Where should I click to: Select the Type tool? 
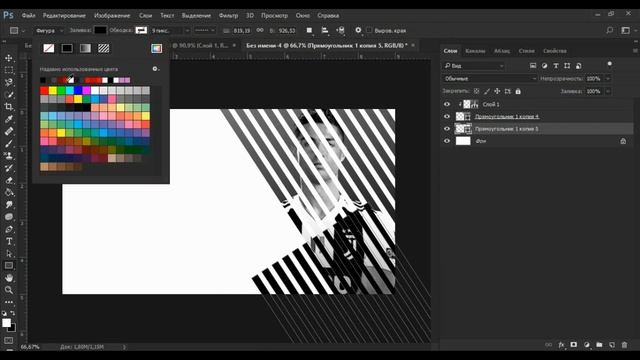point(9,242)
